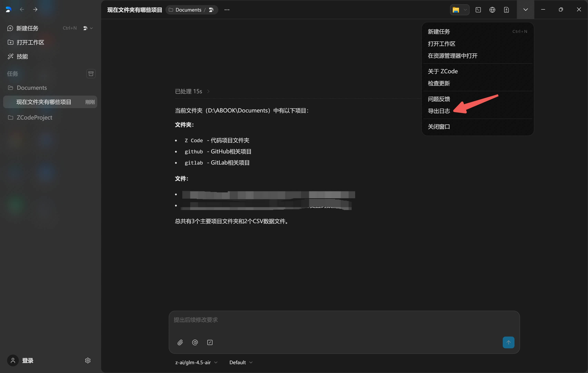Expand the 已处理 15s details chevron

(208, 91)
